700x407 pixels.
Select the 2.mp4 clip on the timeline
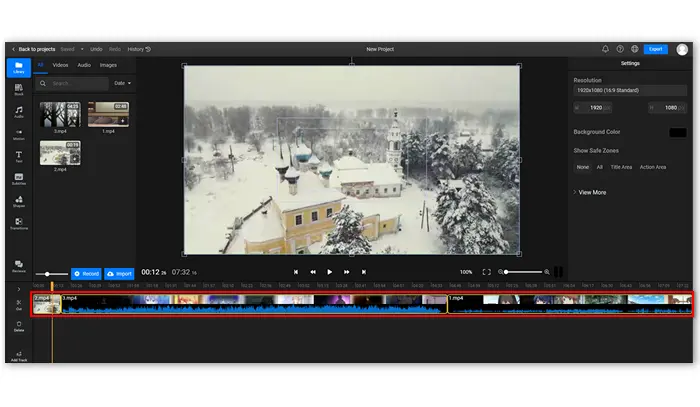coord(46,304)
